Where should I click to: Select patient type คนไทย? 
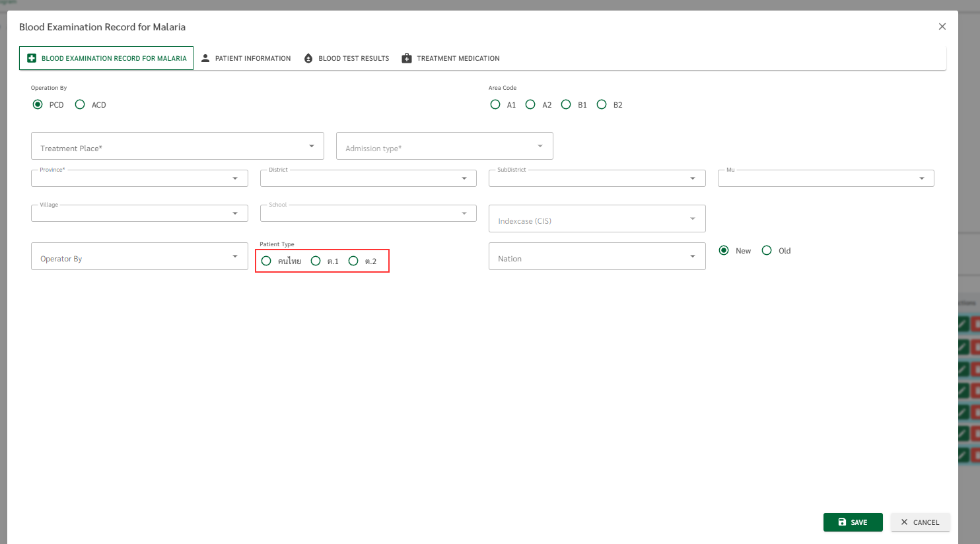[266, 261]
